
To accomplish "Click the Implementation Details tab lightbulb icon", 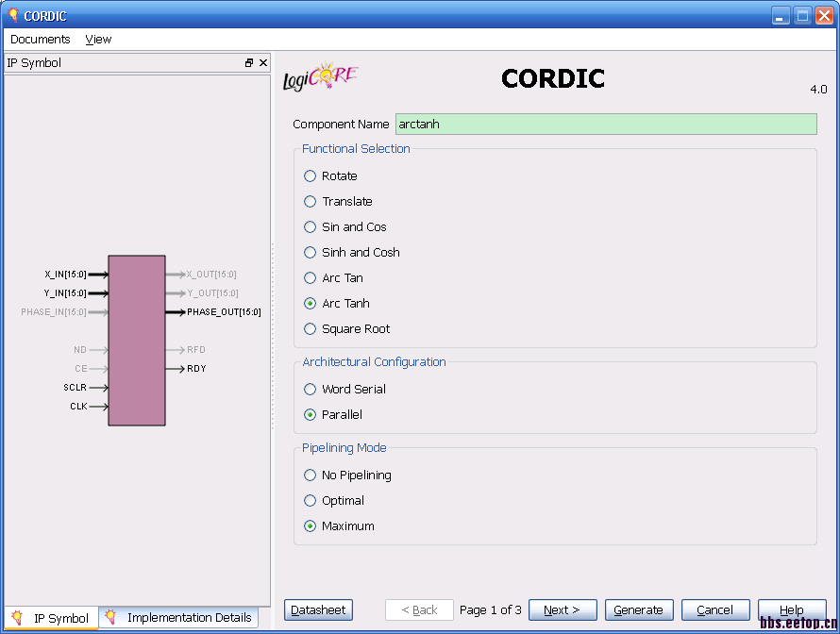I will [110, 617].
